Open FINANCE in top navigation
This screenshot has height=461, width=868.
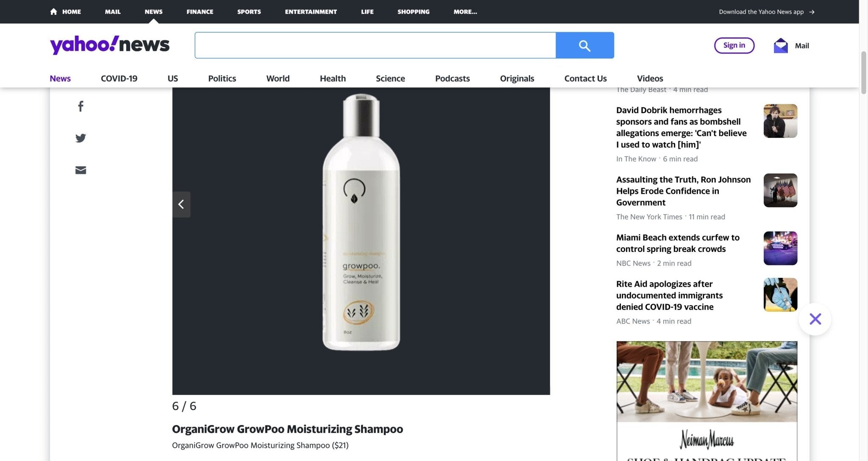(x=200, y=12)
